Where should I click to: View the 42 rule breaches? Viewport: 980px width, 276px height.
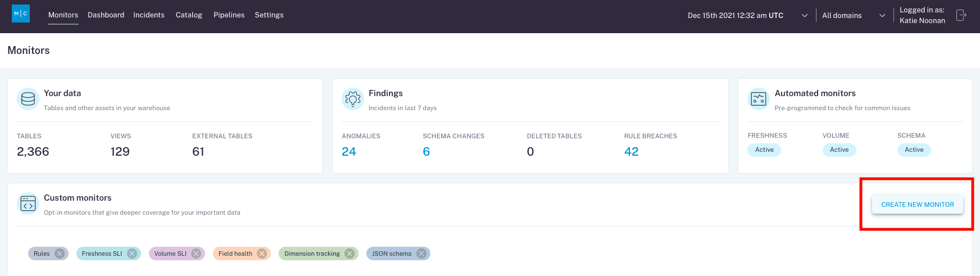tap(631, 152)
